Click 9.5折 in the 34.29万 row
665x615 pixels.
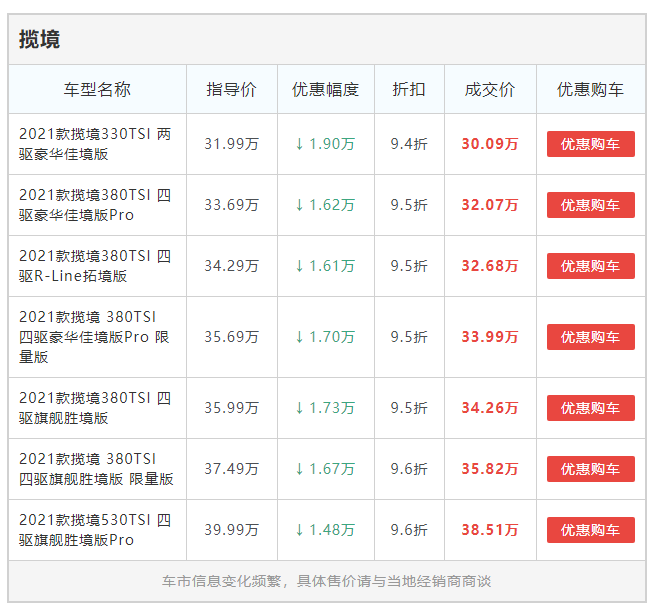tap(409, 266)
